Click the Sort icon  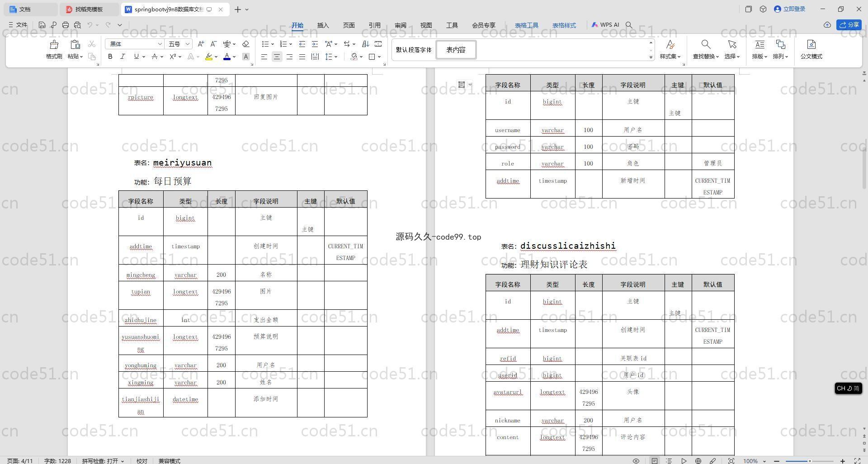(366, 44)
